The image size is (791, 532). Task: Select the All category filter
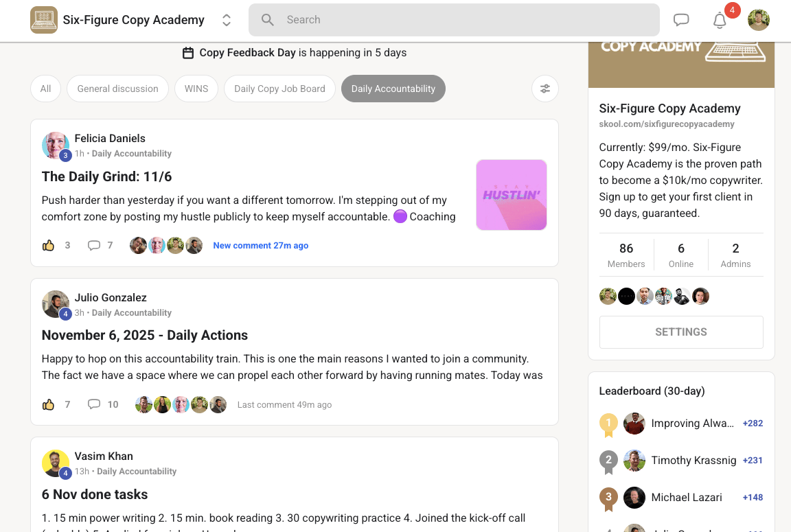pos(45,89)
